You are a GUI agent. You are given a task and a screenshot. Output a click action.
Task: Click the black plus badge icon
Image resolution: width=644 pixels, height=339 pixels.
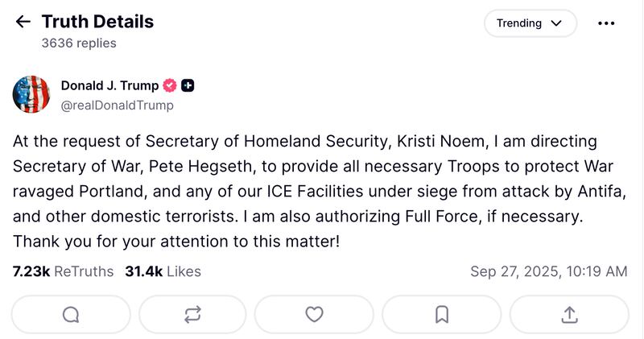click(x=188, y=85)
